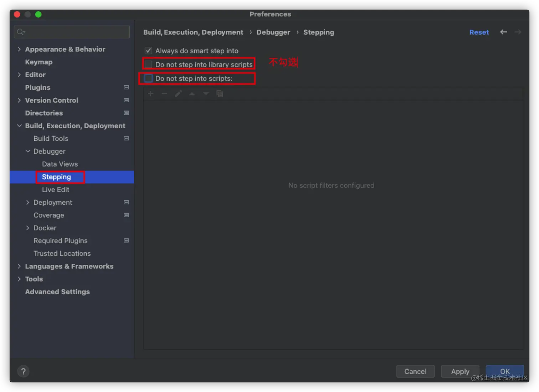This screenshot has height=392, width=539.
Task: Click project-level icon beside Coverage
Action: 126,215
